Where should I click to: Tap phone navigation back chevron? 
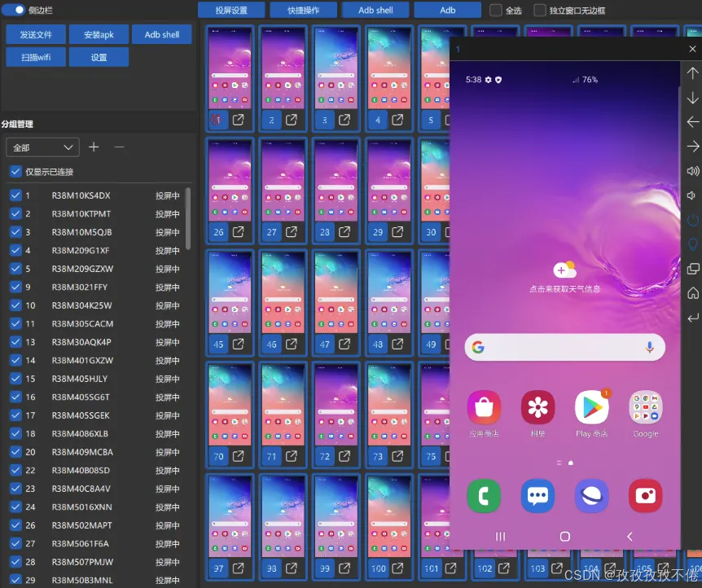(630, 536)
